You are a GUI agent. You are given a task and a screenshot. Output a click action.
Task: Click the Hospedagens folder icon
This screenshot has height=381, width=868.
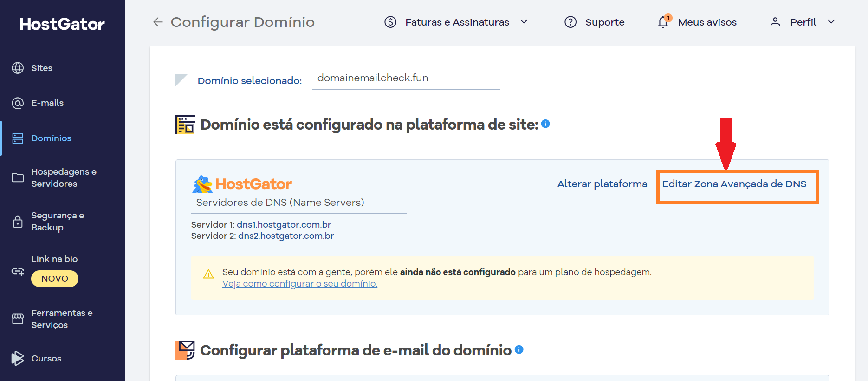point(18,178)
